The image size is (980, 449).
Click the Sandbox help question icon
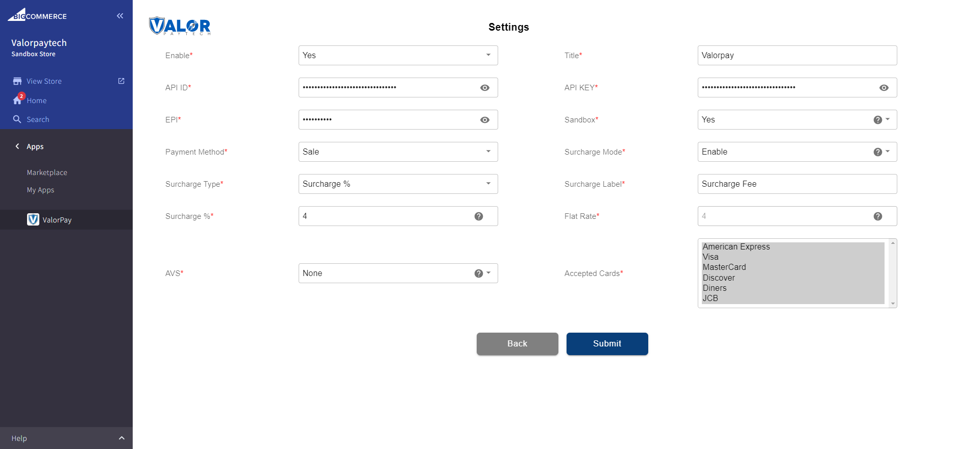878,120
